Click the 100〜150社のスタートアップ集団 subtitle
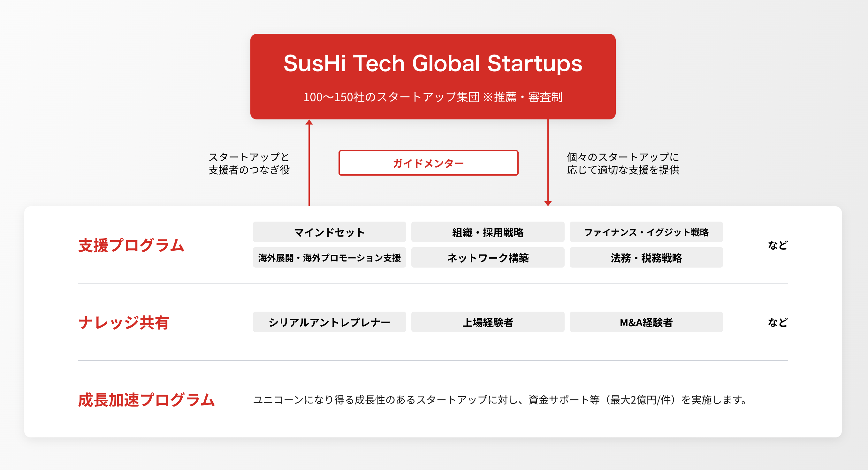Image resolution: width=868 pixels, height=470 pixels. [x=433, y=97]
